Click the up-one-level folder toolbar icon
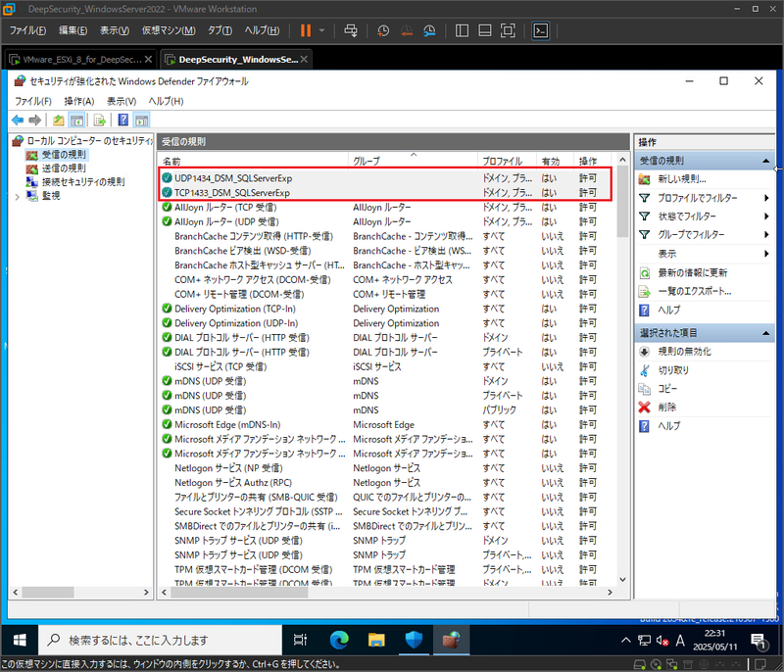The width and height of the screenshot is (784, 672). (x=59, y=120)
